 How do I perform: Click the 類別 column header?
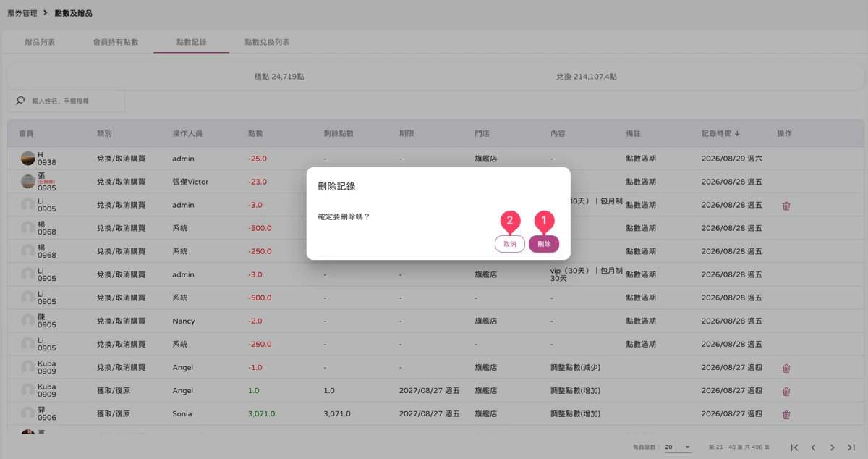104,134
